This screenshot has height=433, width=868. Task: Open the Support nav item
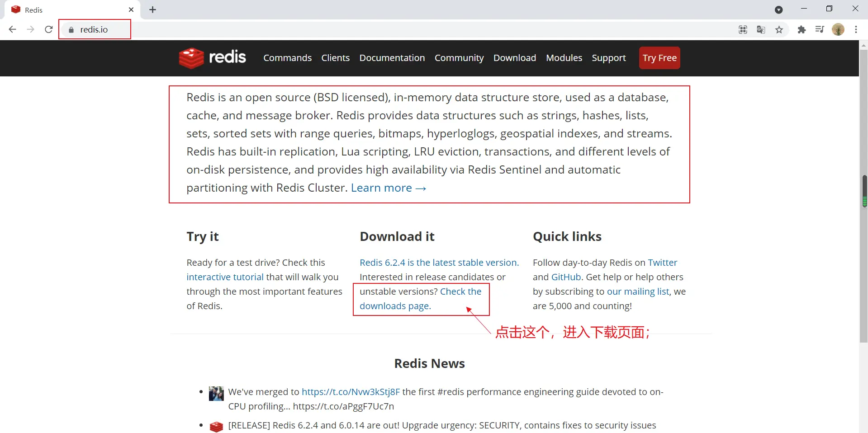pos(609,58)
